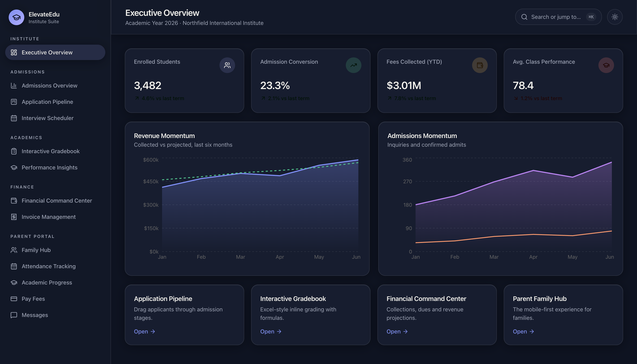Click the Admission Conversion value 23.3%
Image resolution: width=637 pixels, height=364 pixels.
tap(275, 86)
